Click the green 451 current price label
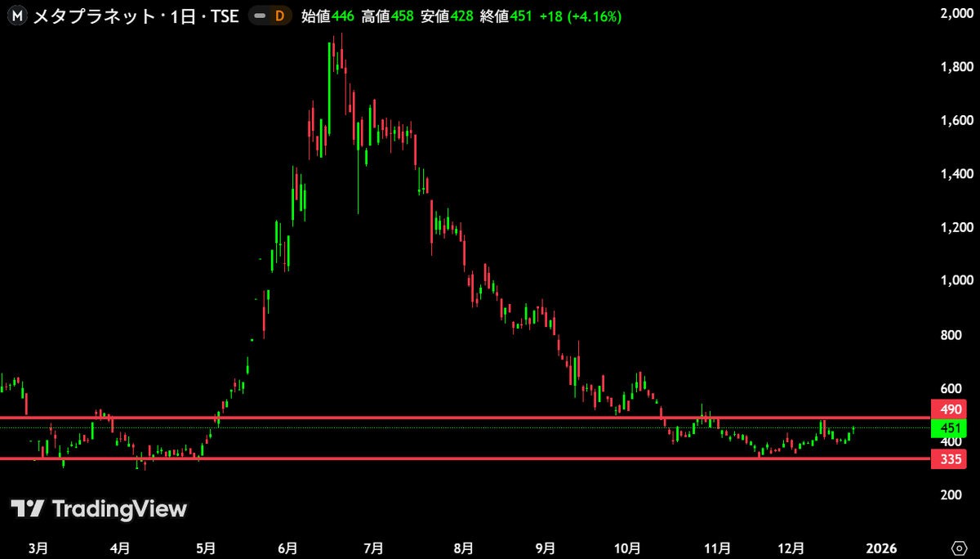 948,428
